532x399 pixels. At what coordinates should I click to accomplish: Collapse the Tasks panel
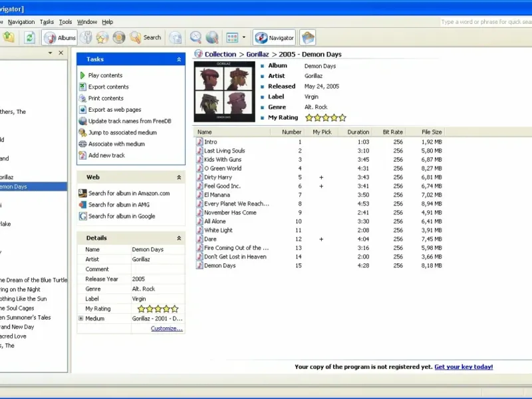(179, 59)
